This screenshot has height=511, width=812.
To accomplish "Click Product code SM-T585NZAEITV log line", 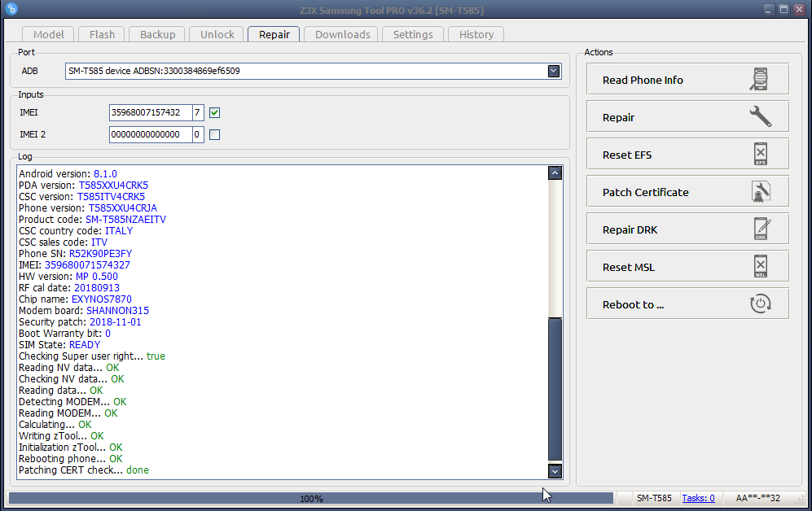I will (x=92, y=220).
